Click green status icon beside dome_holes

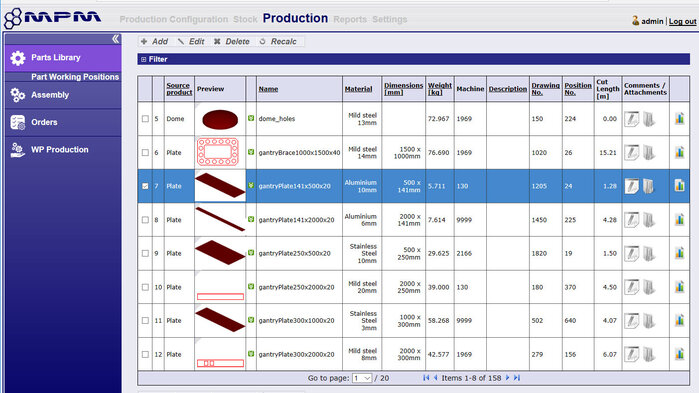(x=251, y=118)
